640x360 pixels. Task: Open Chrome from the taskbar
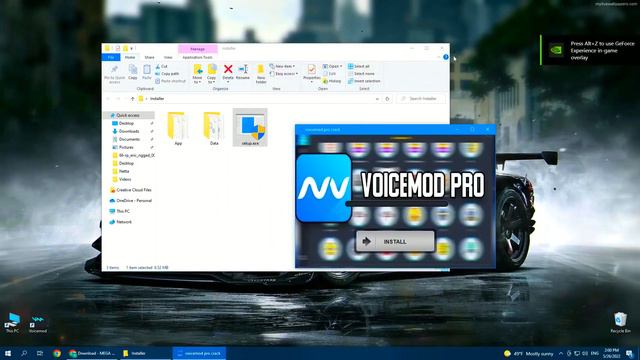[x=57, y=353]
